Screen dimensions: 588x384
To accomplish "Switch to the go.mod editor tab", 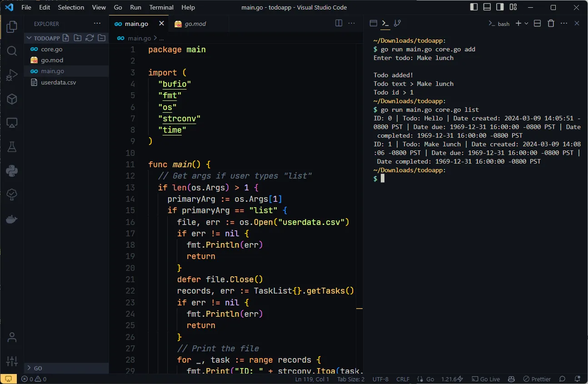I will tap(195, 24).
